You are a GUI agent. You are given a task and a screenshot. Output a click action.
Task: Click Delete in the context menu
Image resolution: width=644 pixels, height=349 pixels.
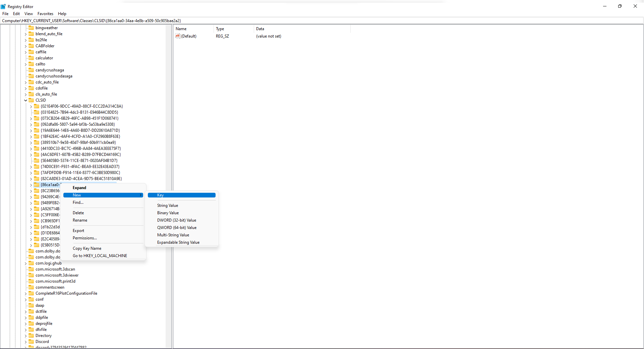point(103,213)
